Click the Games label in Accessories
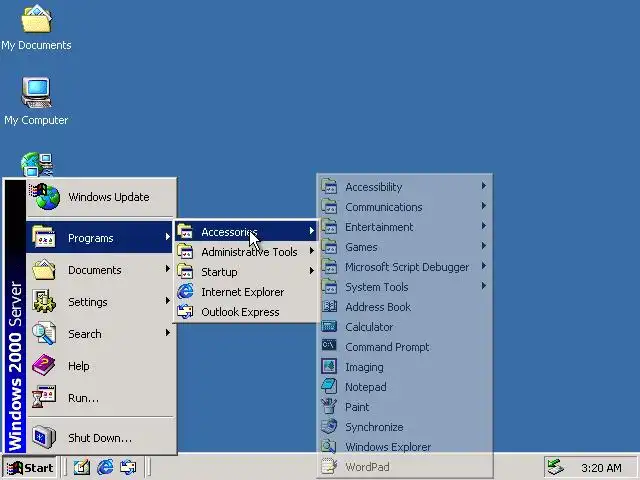Screen dimensions: 640x480 tap(361, 247)
